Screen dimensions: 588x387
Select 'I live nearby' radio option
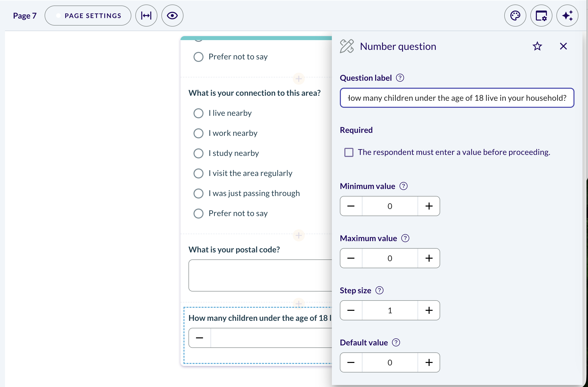[x=198, y=113]
